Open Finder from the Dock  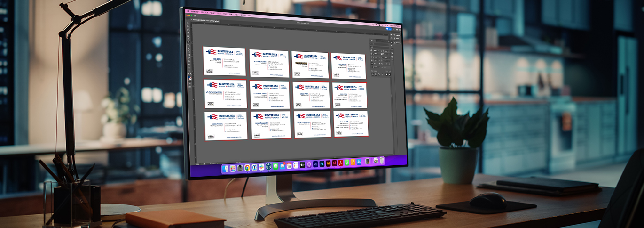pos(225,169)
